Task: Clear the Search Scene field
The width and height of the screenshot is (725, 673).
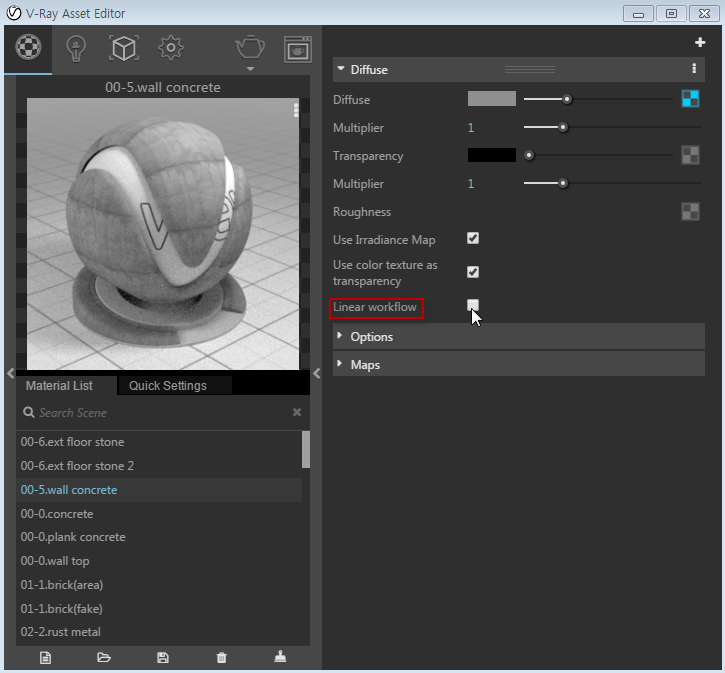Action: pos(297,412)
